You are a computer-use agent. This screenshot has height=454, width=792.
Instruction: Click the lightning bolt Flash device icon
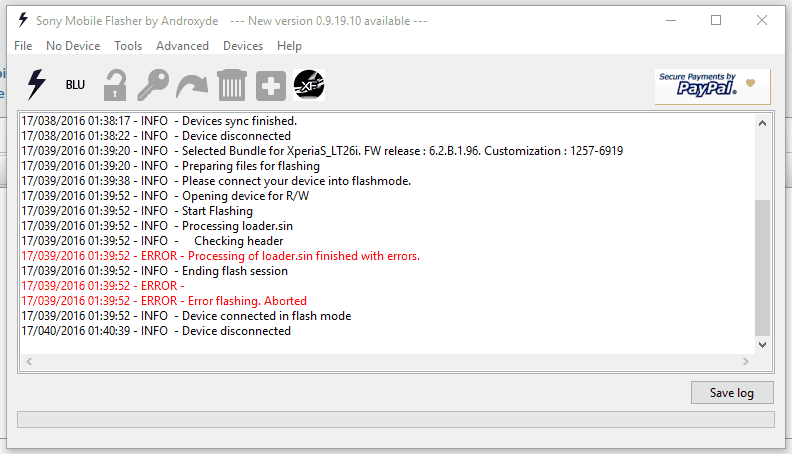pyautogui.click(x=36, y=84)
